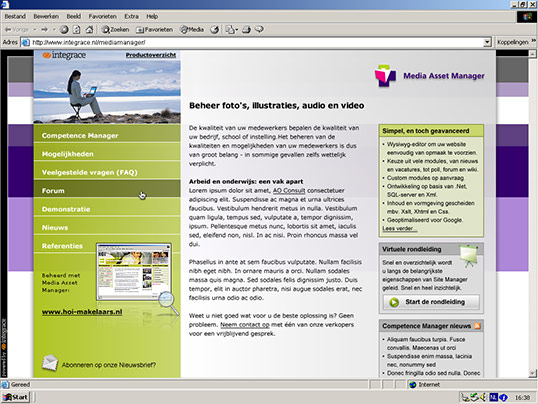
Task: Click the Start de rondleiding button
Action: pyautogui.click(x=431, y=302)
